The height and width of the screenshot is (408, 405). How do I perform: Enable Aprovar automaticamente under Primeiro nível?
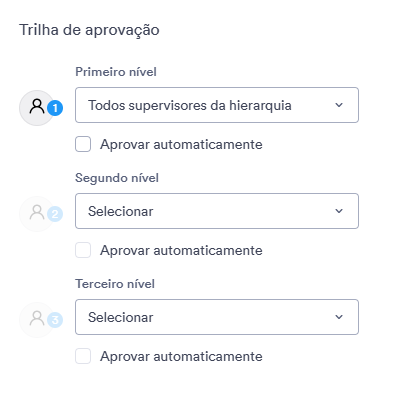[x=83, y=144]
